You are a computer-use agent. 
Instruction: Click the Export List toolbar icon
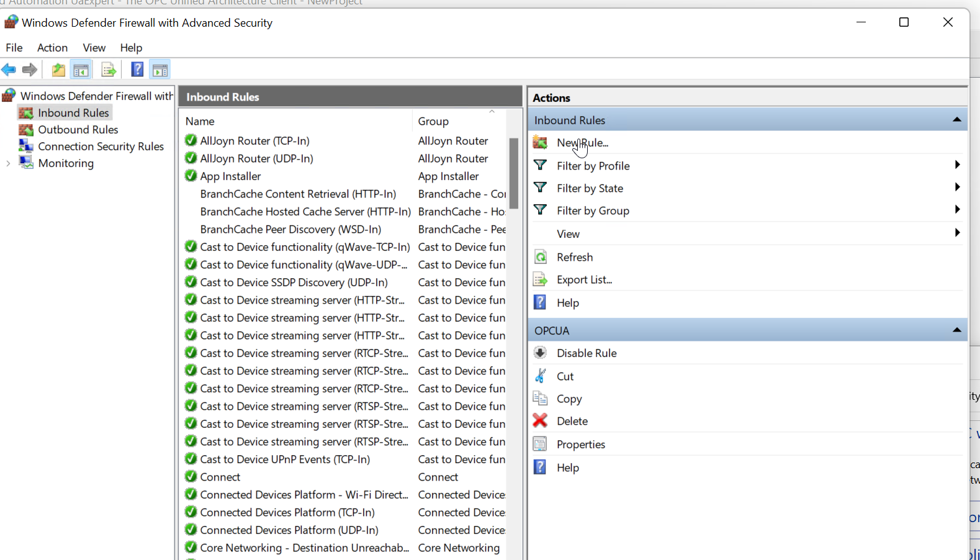point(108,70)
